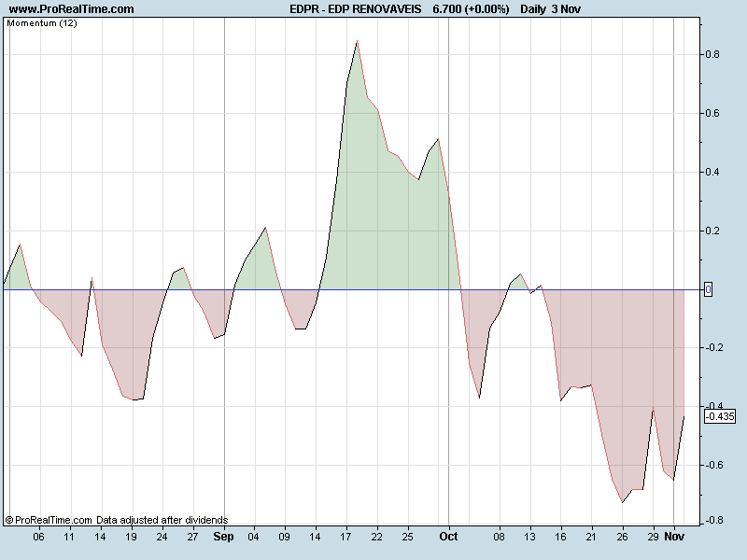747x560 pixels.
Task: Click the Oct month label
Action: [x=448, y=537]
